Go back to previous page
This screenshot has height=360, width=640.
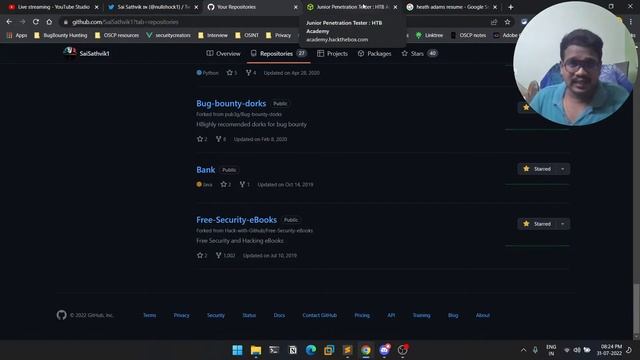click(x=9, y=22)
